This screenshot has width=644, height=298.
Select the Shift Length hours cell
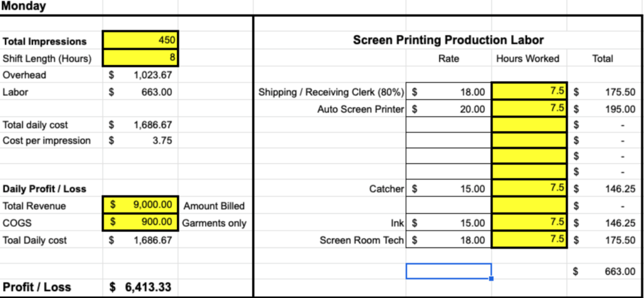point(141,58)
